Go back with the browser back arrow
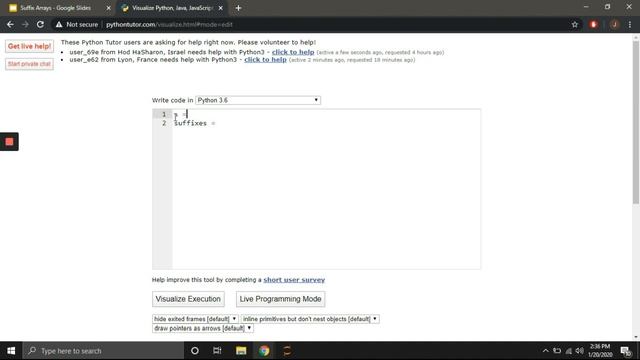 [10, 24]
